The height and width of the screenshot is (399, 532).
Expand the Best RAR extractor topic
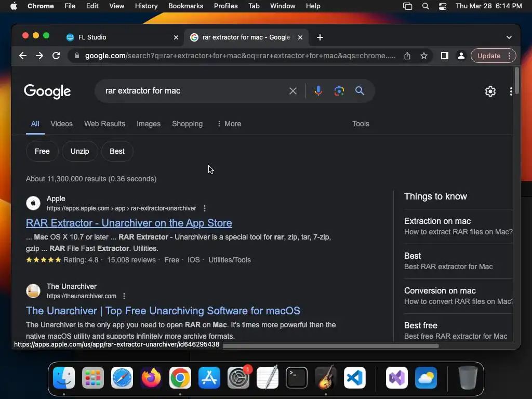458,261
